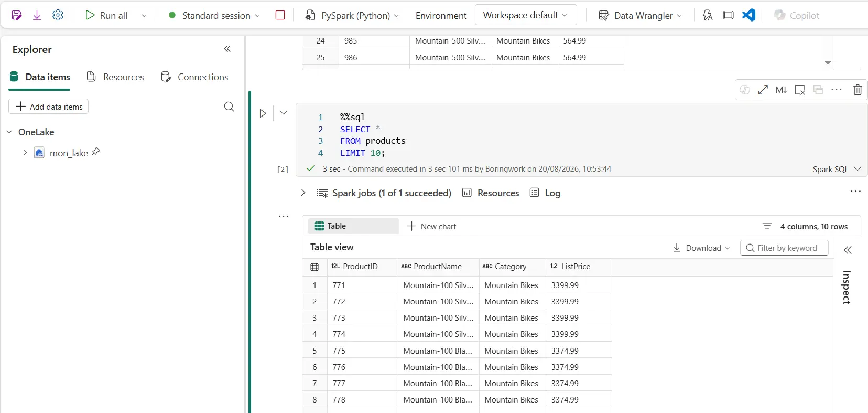Click the variables explorer icon
The image size is (868, 413).
(708, 15)
